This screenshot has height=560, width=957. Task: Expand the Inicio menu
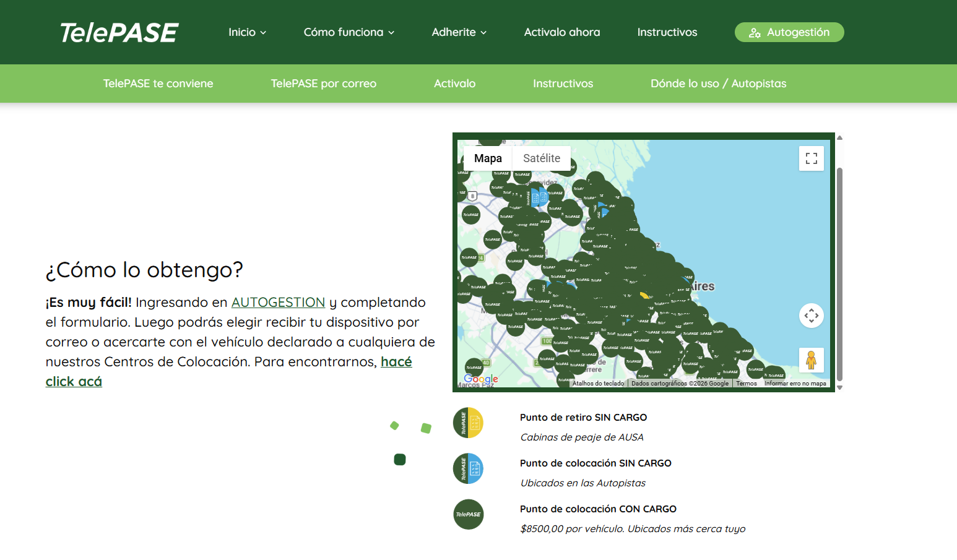[248, 32]
